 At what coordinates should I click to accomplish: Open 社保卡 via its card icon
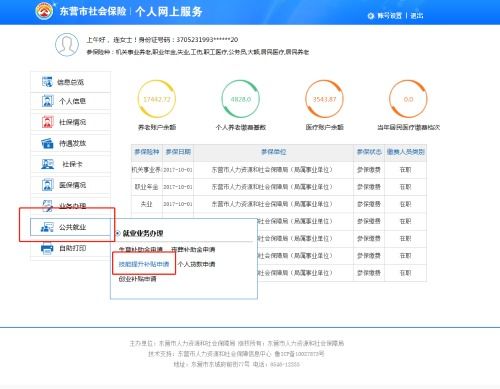click(x=47, y=164)
